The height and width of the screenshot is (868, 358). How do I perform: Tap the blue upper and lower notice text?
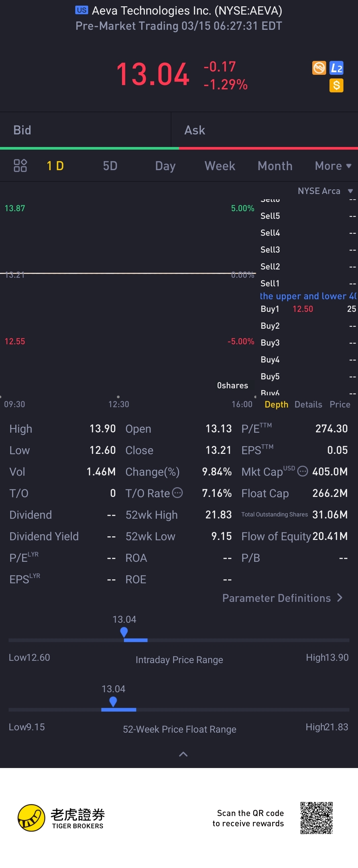tap(307, 296)
